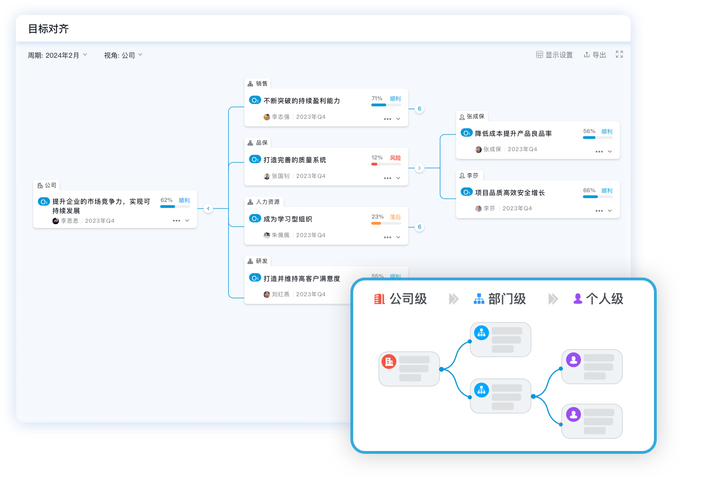Click the blue org-chart icon beside 部门级
The height and width of the screenshot is (500, 702).
point(479,299)
